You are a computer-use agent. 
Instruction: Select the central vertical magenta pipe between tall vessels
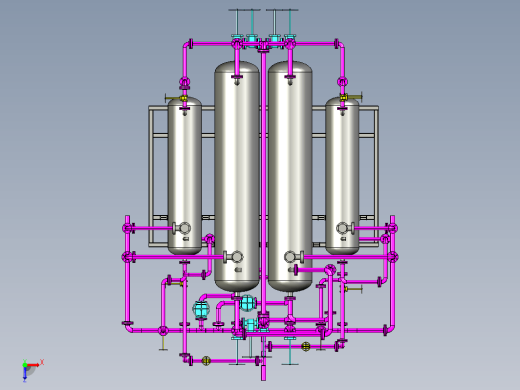tap(263, 182)
